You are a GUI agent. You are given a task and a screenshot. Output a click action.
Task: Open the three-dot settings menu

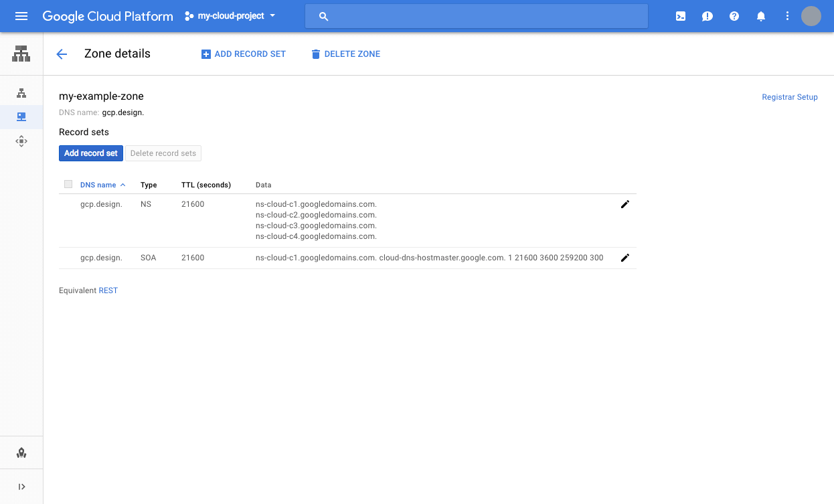pyautogui.click(x=788, y=16)
